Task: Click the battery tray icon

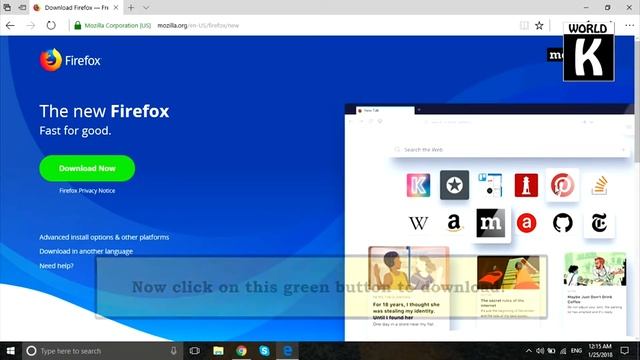Action: tap(551, 351)
